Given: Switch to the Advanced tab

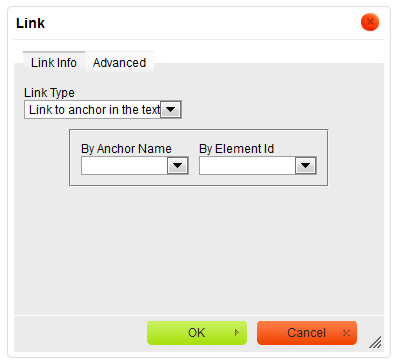Looking at the screenshot, I should coord(119,63).
